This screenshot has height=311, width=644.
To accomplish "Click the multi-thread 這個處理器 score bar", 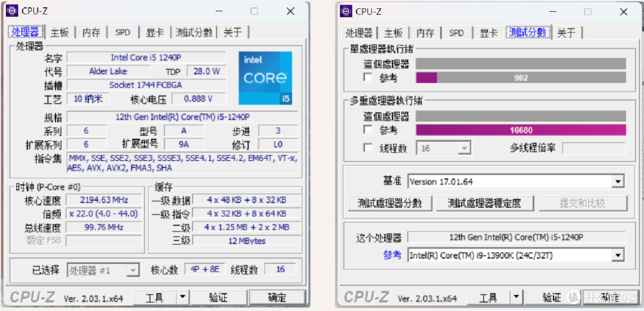I will 521,116.
